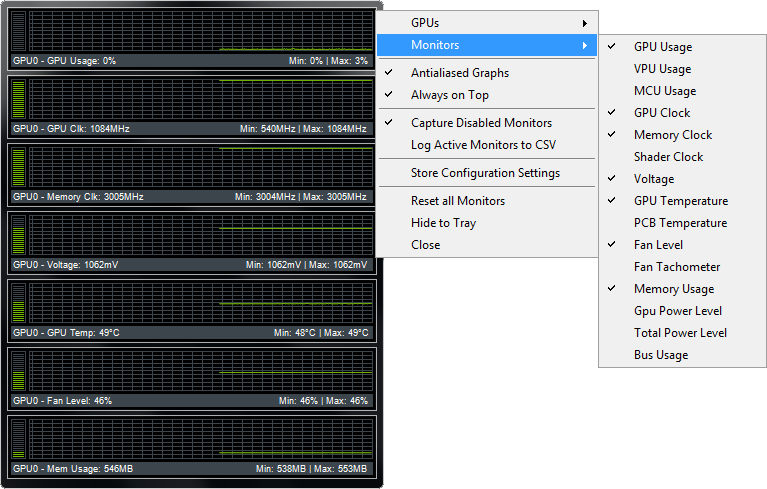Enable Log Active Monitors to CSV
Viewport: 767px width, 489px height.
click(487, 145)
